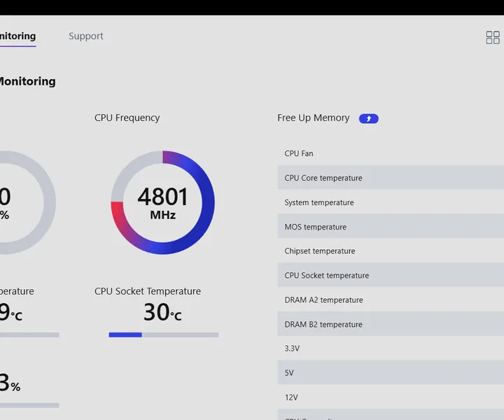
Task: Open the grid view icon
Action: coord(492,38)
